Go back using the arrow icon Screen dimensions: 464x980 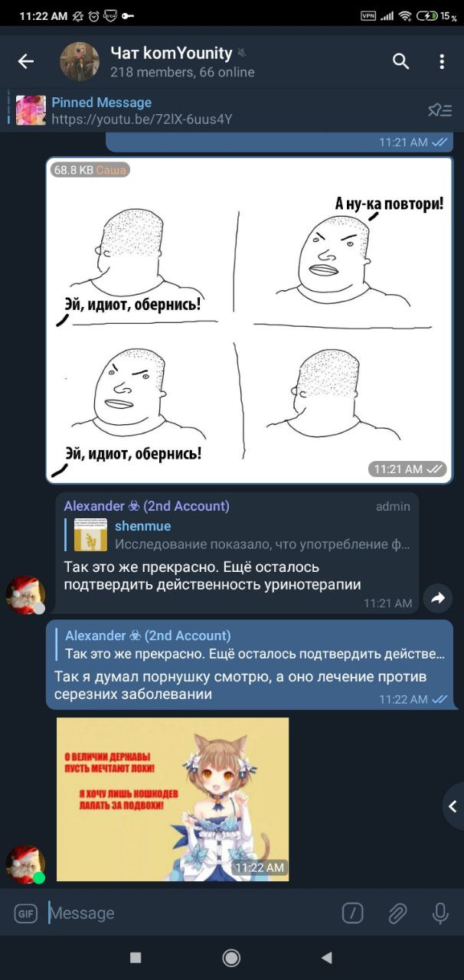[26, 62]
